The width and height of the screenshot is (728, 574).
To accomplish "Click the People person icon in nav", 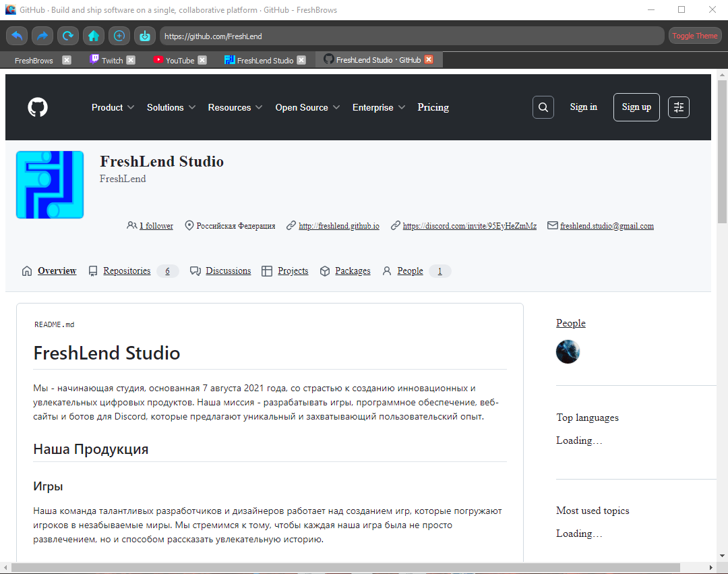I will [387, 271].
